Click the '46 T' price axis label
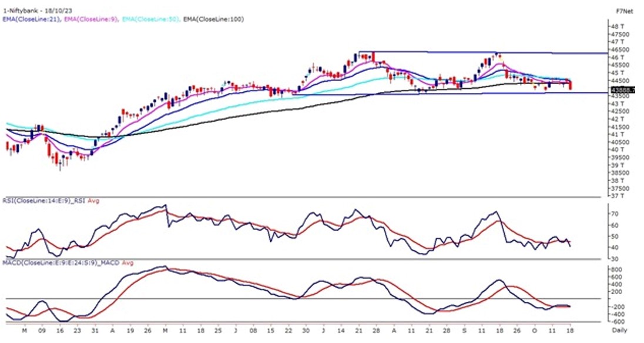644x343 pixels. coord(618,57)
